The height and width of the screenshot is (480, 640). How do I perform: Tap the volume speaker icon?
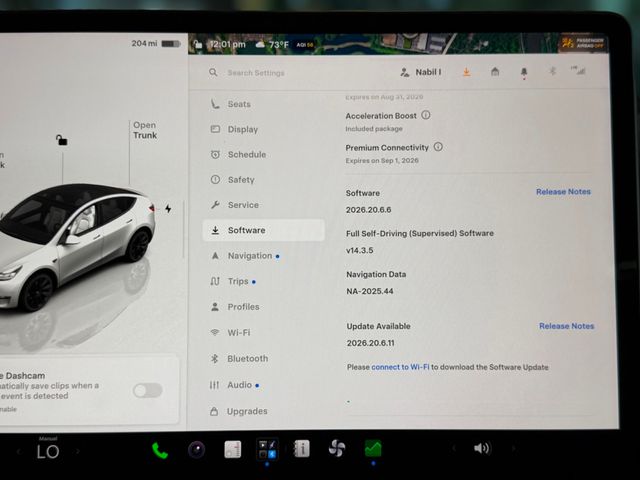[x=482, y=448]
